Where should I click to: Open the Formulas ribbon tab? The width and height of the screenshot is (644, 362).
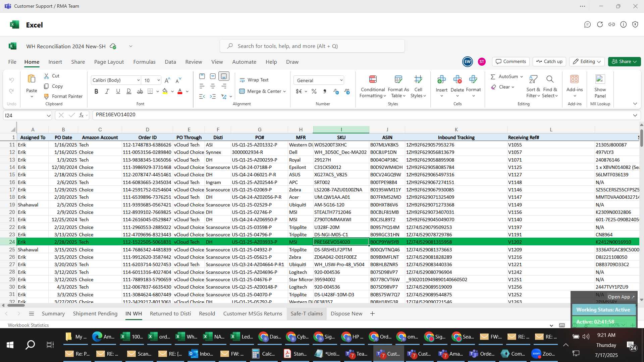pos(144,62)
